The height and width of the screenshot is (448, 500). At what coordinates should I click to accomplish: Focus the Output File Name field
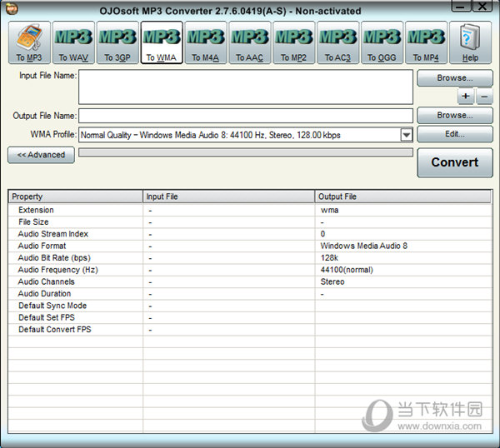246,116
